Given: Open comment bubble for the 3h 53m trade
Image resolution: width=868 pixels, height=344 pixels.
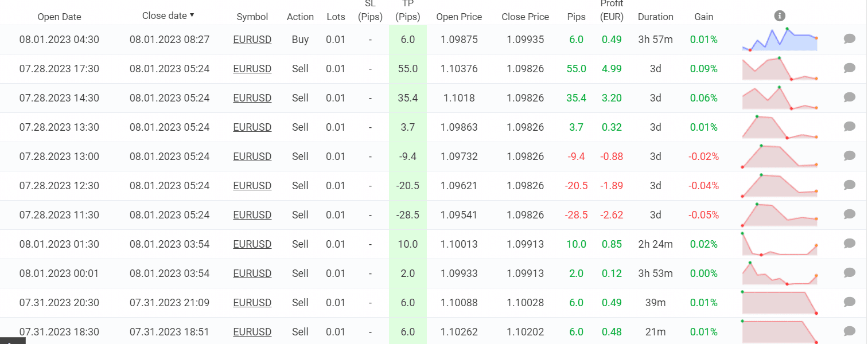Looking at the screenshot, I should [850, 273].
